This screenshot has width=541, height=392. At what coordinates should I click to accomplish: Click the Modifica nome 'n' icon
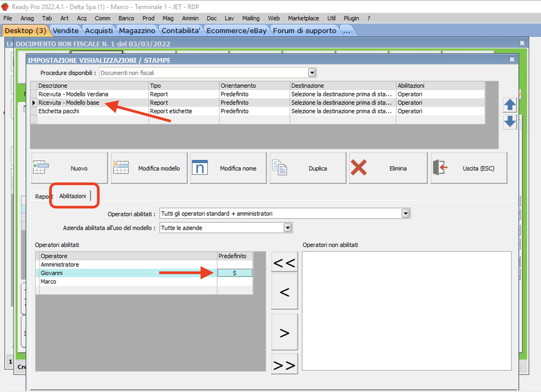pos(200,167)
